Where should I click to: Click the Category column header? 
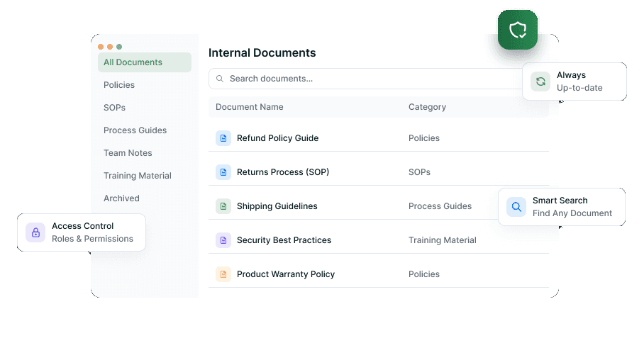pos(427,107)
